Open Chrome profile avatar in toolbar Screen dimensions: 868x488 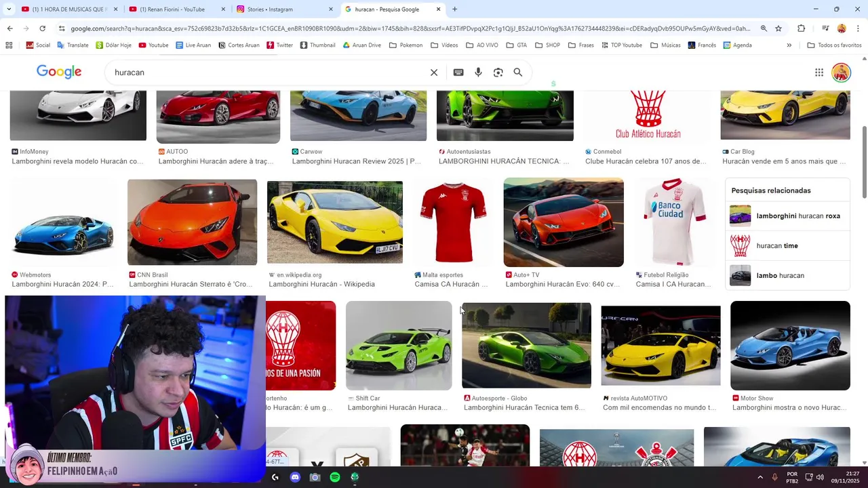click(x=842, y=28)
